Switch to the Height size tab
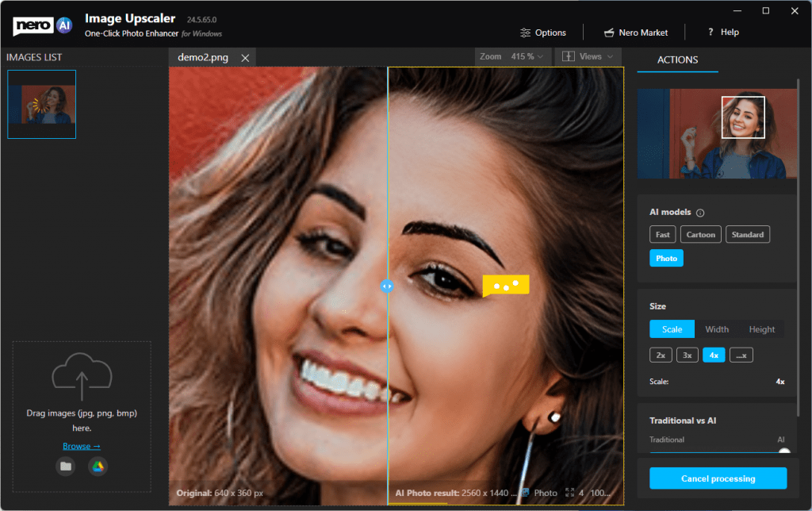The height and width of the screenshot is (511, 812). tap(761, 329)
